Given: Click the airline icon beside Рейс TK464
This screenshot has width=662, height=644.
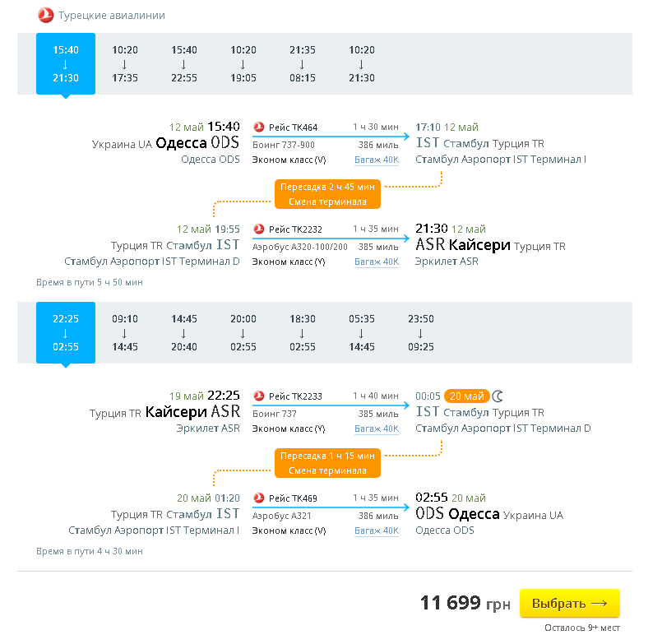Looking at the screenshot, I should point(259,127).
